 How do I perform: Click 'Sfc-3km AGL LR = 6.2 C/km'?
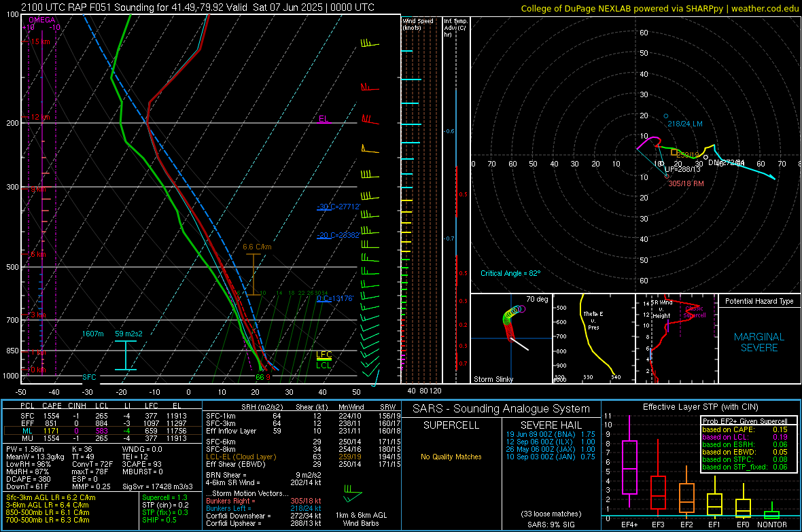pos(51,497)
